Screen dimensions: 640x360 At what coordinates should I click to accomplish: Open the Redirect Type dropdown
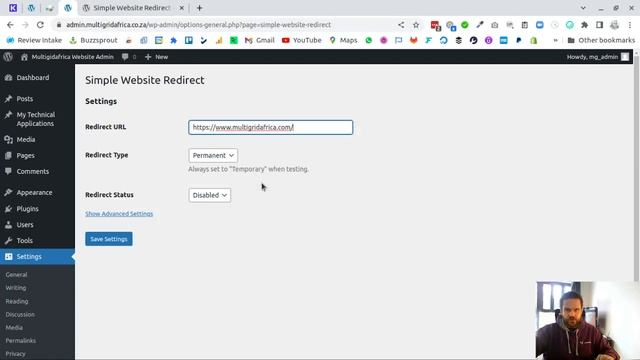click(x=213, y=156)
